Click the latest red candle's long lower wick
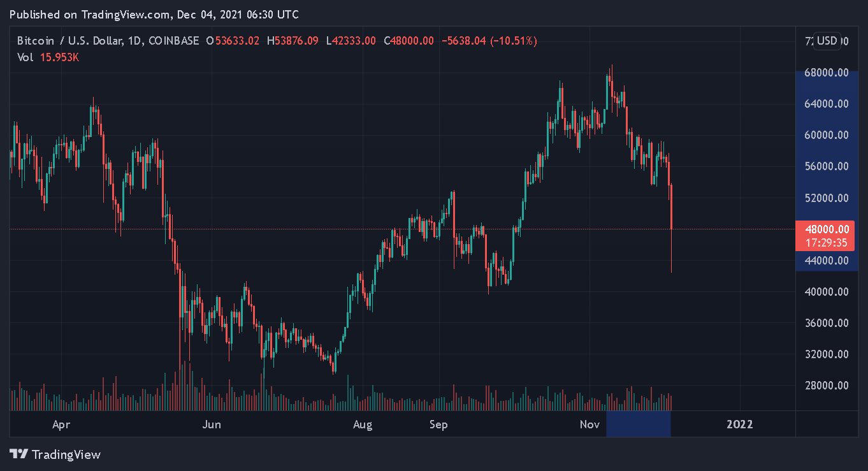 coord(672,250)
